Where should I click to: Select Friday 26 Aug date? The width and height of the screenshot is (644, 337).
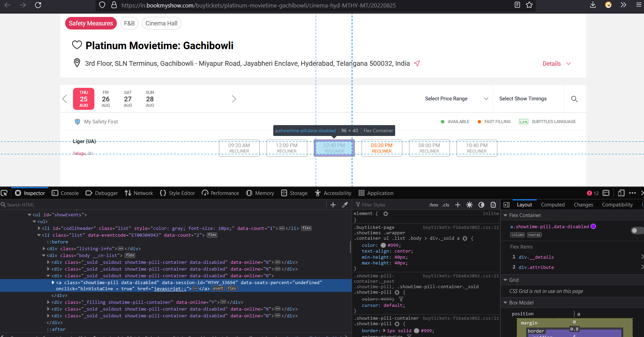[x=106, y=99]
